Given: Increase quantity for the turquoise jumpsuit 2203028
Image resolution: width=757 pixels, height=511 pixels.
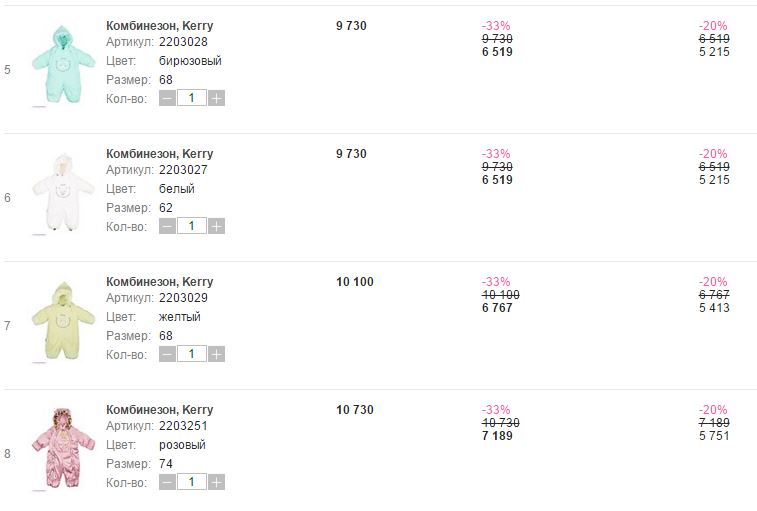Looking at the screenshot, I should pos(216,98).
